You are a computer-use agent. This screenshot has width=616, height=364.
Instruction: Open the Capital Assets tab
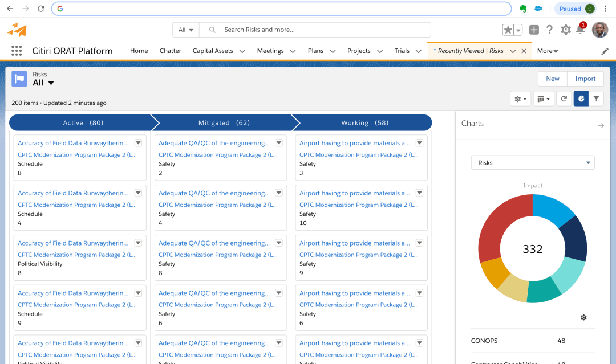(x=213, y=51)
